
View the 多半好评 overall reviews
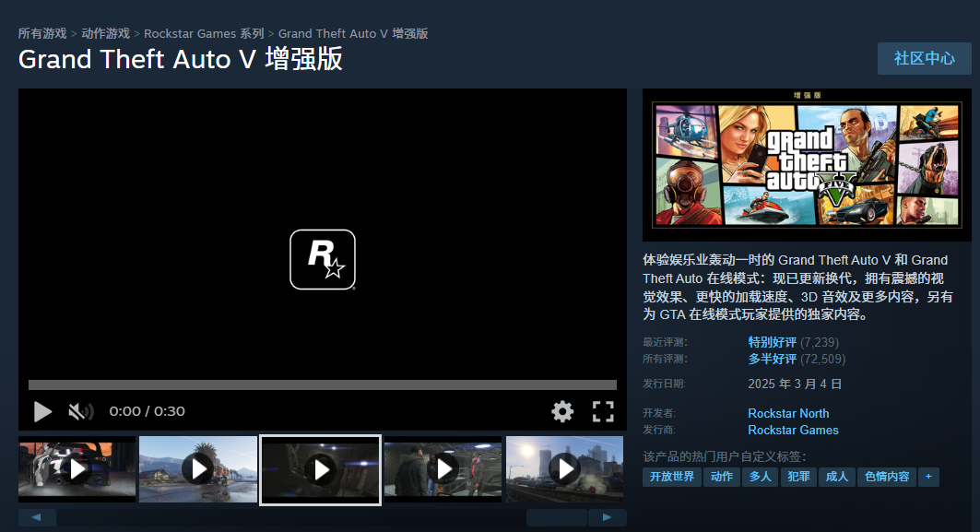[x=773, y=359]
